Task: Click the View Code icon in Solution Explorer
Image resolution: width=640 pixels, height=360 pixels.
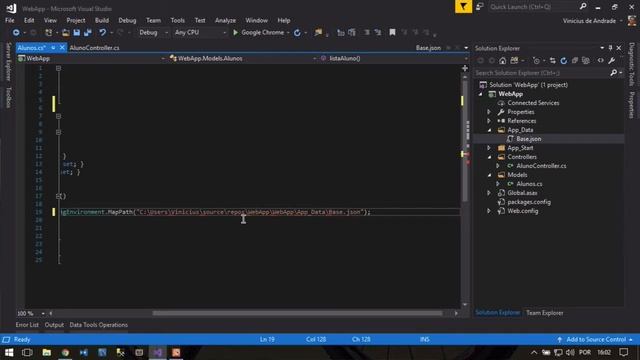Action: point(600,60)
